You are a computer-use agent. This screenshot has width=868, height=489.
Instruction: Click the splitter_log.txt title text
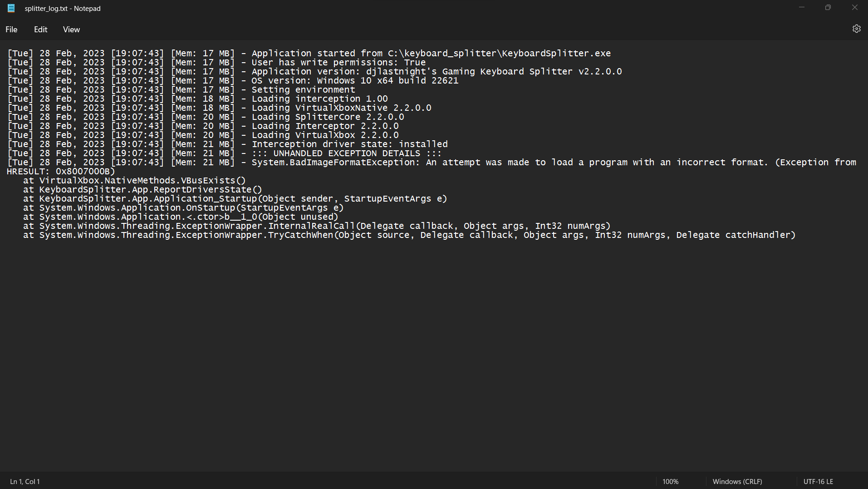(63, 8)
